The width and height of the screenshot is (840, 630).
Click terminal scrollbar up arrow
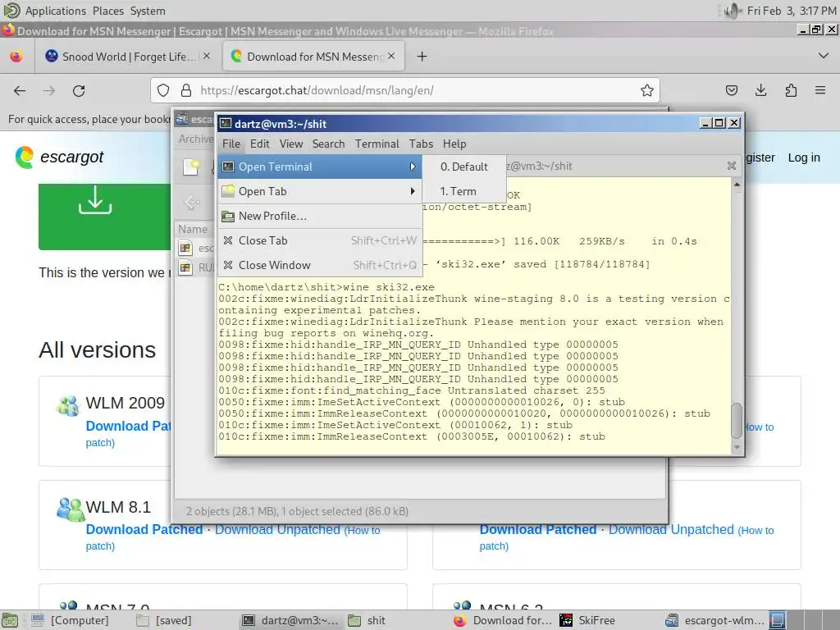[737, 185]
